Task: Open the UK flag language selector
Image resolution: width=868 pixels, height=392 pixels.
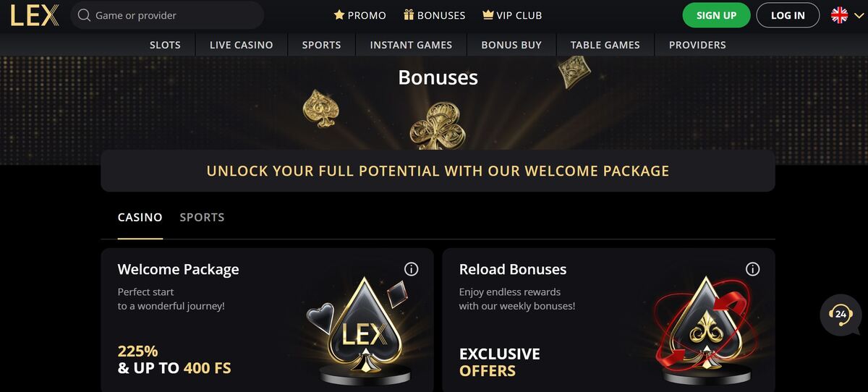Action: 843,15
